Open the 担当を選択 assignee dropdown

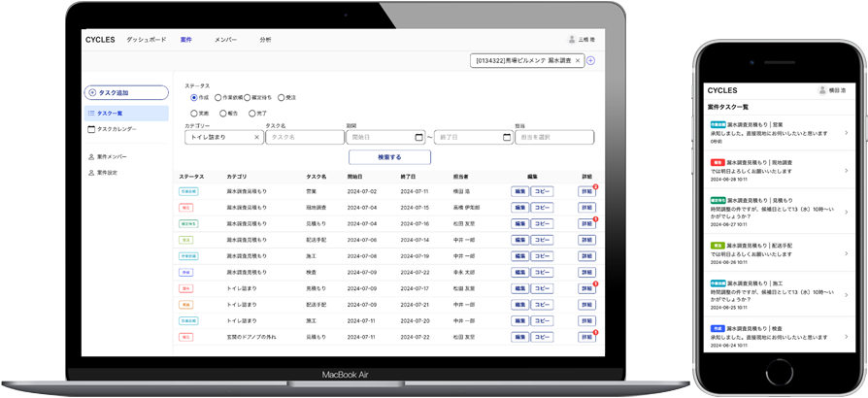click(x=554, y=137)
